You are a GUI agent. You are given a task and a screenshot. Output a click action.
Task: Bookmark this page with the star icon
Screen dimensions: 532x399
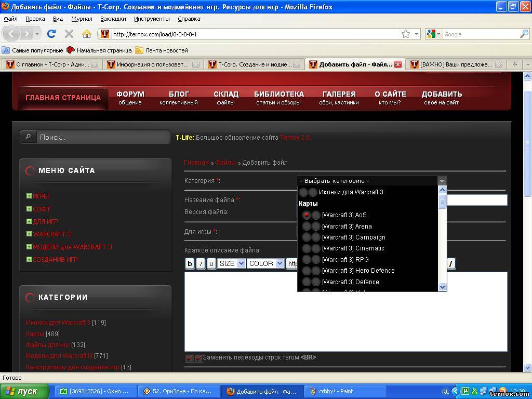(x=405, y=34)
